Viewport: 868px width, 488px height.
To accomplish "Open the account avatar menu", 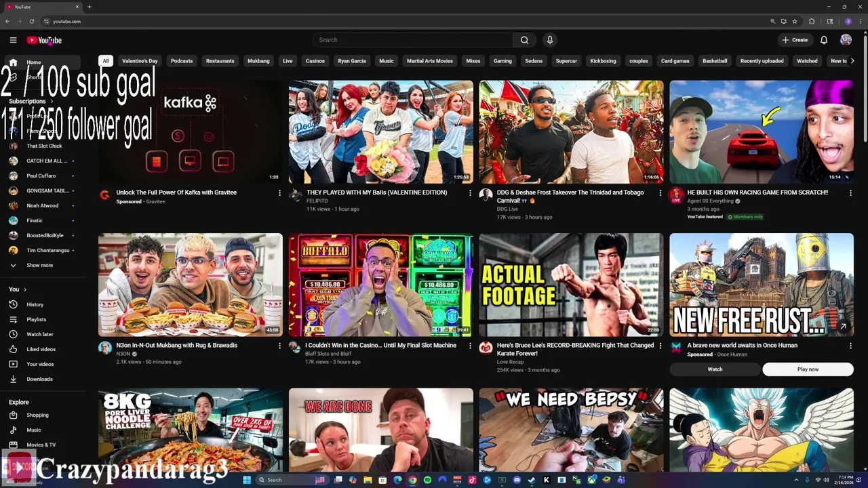I will (846, 40).
